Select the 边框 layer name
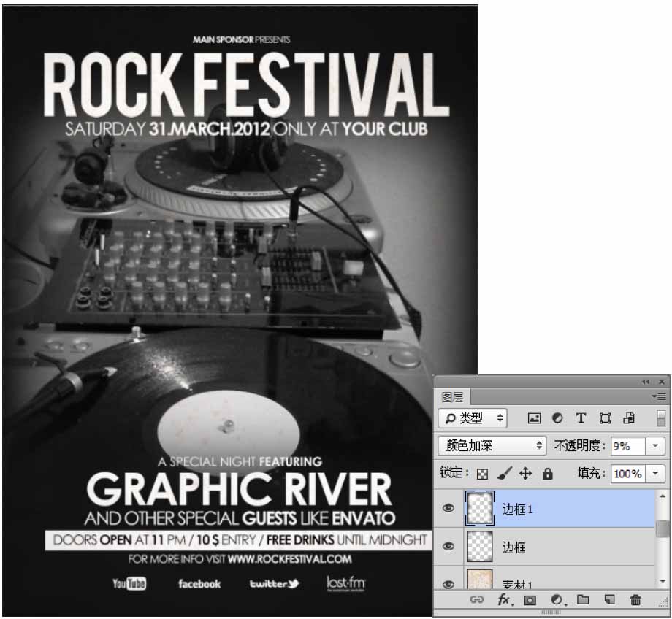 pyautogui.click(x=513, y=547)
